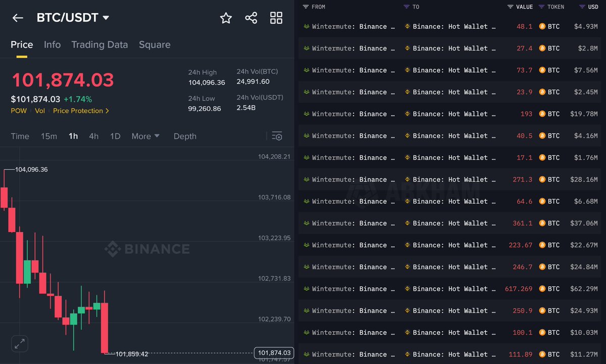Expand the More timeframes dropdown
The width and height of the screenshot is (606, 364).
coord(145,136)
